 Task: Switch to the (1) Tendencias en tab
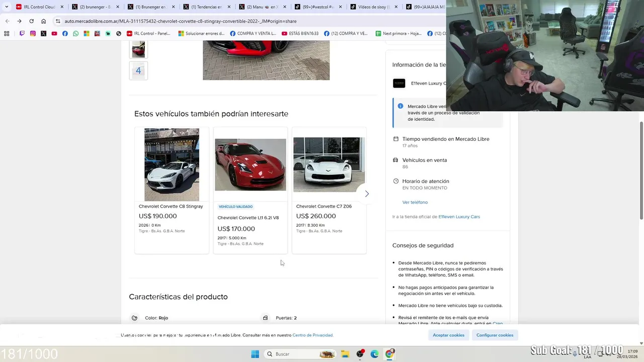(206, 7)
